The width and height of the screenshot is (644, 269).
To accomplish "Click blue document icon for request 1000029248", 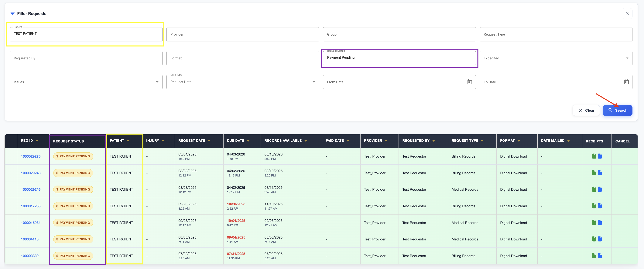I will point(600,173).
